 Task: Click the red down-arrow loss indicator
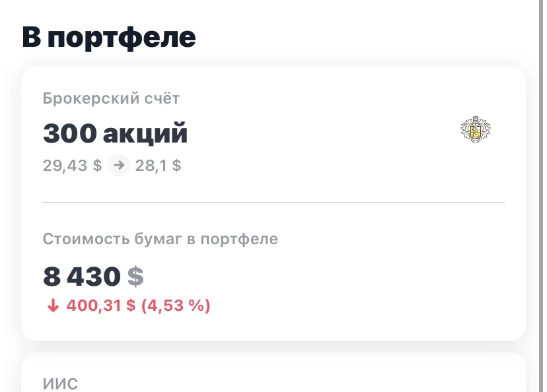point(53,306)
